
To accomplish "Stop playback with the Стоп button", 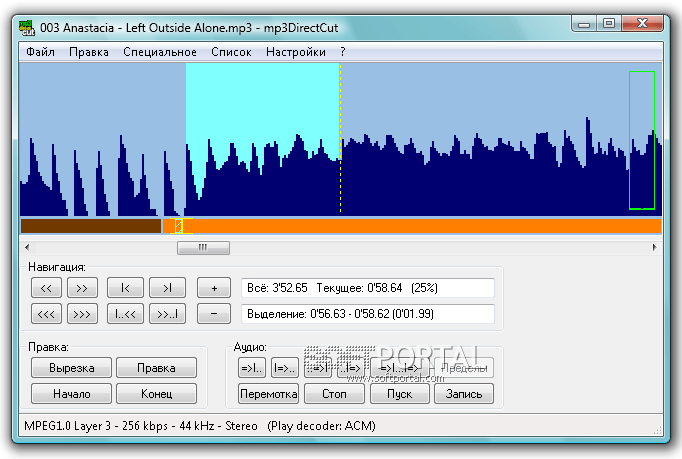I will pyautogui.click(x=334, y=394).
